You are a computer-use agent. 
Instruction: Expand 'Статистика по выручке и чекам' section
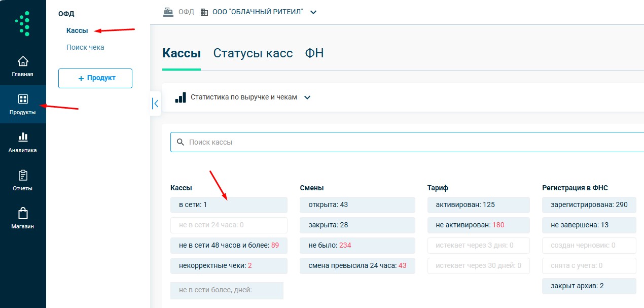[307, 97]
